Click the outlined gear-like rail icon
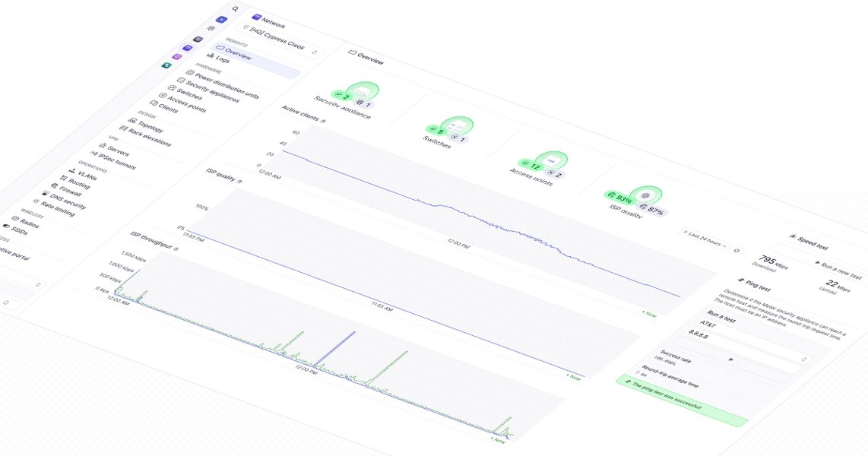 211,28
